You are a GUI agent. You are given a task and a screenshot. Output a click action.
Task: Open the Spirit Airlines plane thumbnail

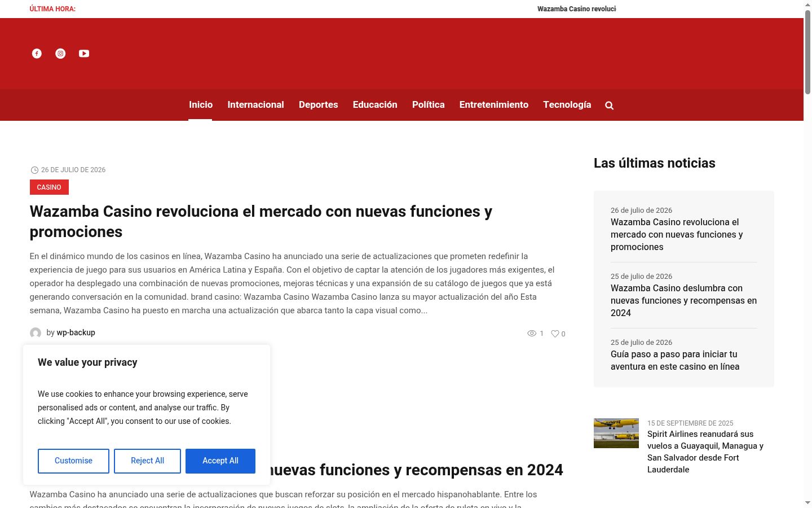click(x=616, y=433)
